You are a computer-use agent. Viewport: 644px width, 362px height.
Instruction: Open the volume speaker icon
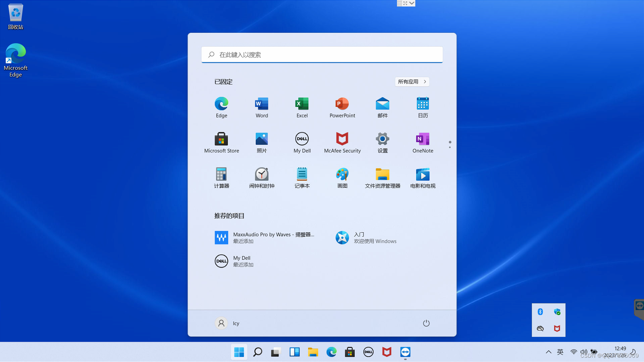coord(583,352)
